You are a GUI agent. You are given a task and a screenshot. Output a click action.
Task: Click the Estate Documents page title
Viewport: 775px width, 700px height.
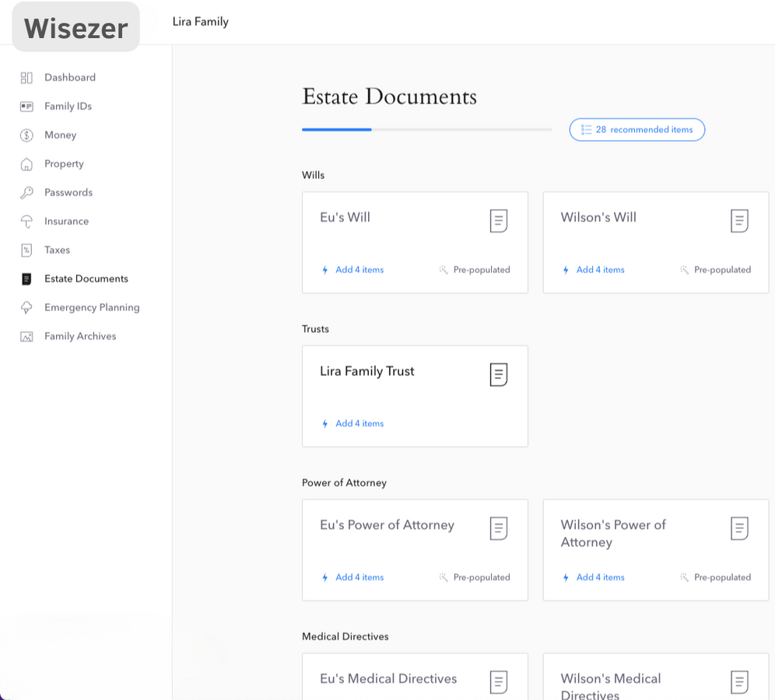pyautogui.click(x=390, y=96)
